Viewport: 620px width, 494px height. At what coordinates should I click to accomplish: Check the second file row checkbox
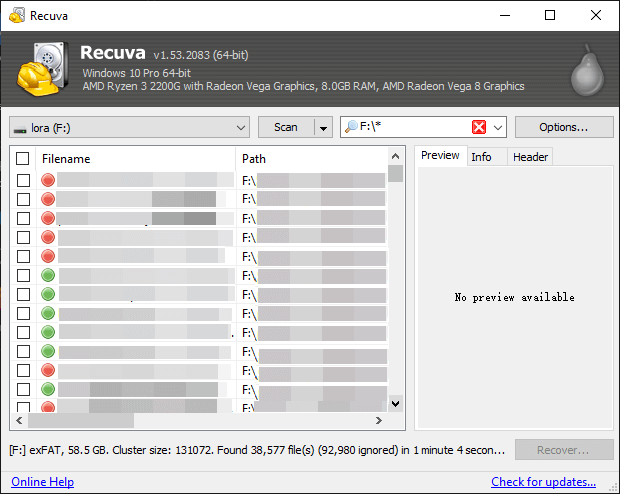pos(23,199)
